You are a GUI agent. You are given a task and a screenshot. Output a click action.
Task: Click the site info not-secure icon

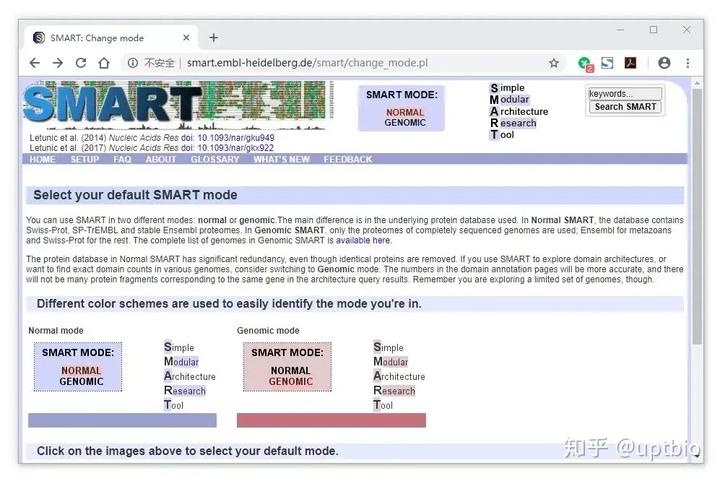point(133,63)
